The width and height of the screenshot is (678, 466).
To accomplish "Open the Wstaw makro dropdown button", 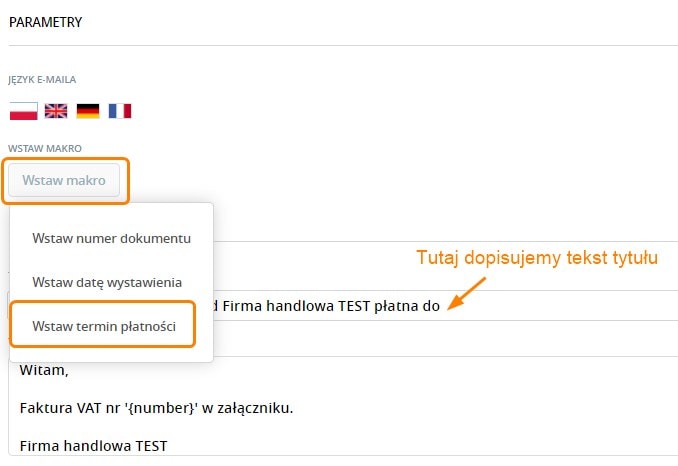I will (64, 181).
